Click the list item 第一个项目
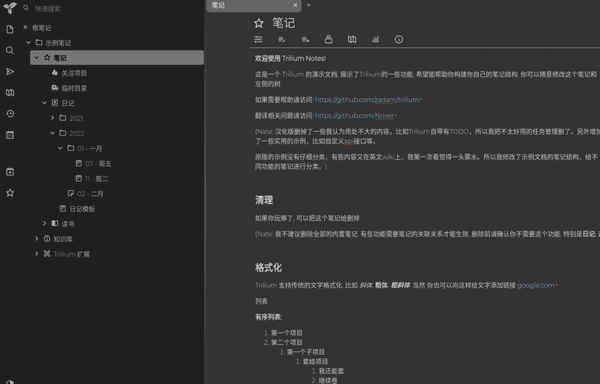The height and width of the screenshot is (384, 600). point(287,333)
